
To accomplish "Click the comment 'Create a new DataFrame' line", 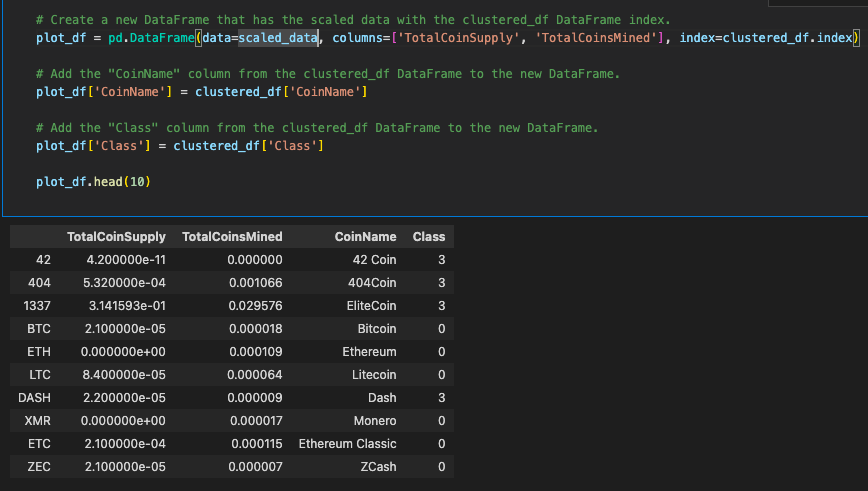I will 353,20.
